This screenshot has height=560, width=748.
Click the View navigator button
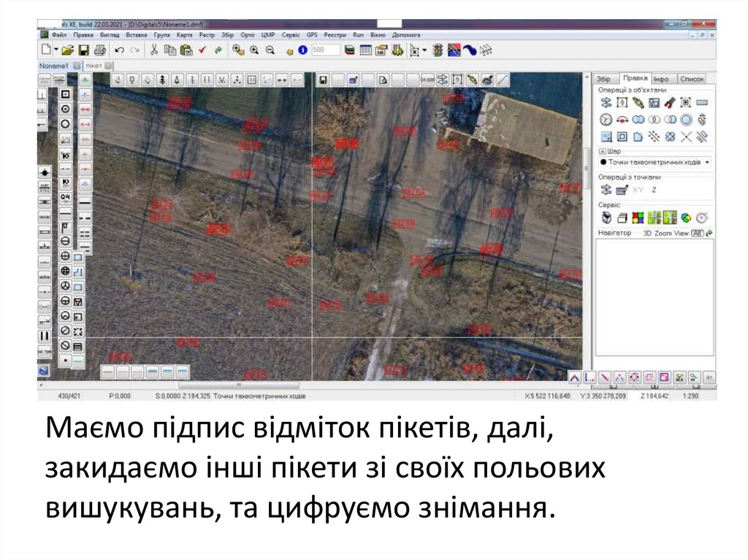pyautogui.click(x=682, y=233)
